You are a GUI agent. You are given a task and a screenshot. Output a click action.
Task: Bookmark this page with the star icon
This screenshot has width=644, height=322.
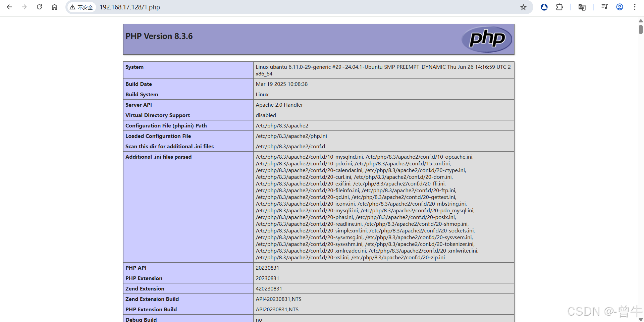[x=523, y=7]
